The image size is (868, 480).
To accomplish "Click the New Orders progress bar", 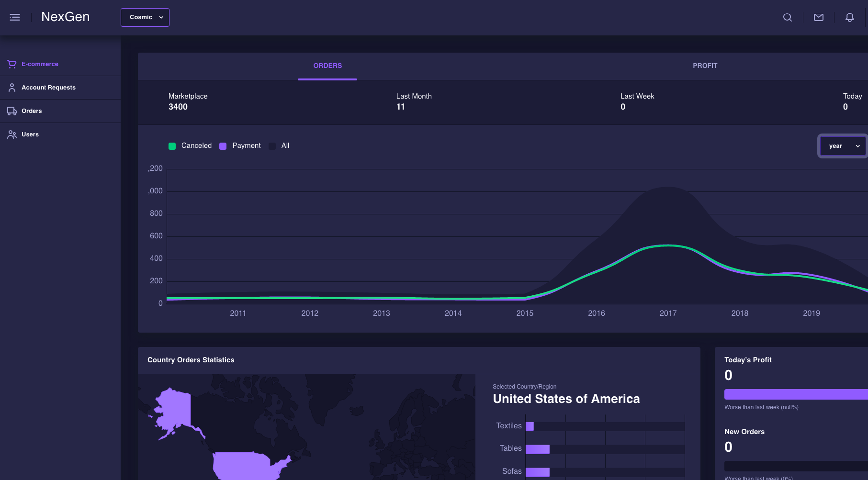I will pyautogui.click(x=796, y=466).
